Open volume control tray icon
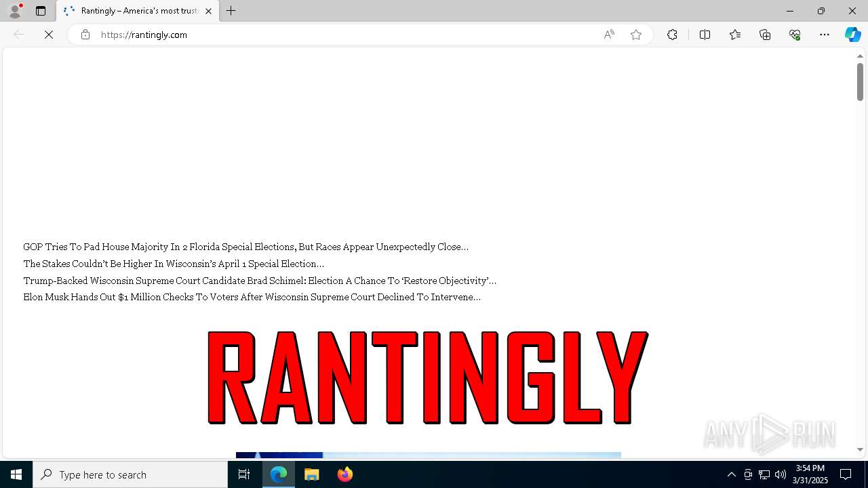 coord(781,474)
